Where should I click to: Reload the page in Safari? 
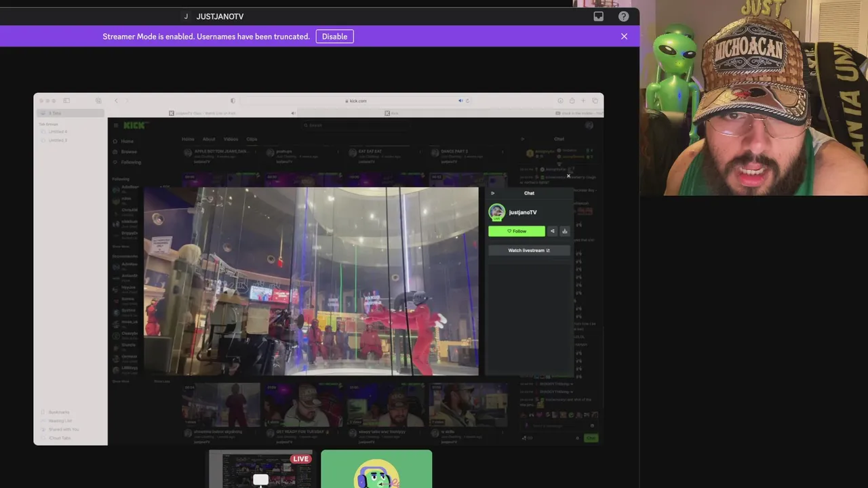[x=467, y=101]
